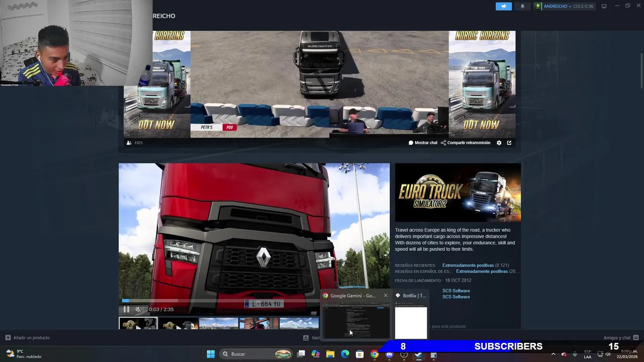Open the Windows Start menu
This screenshot has height=362, width=644.
[211, 354]
